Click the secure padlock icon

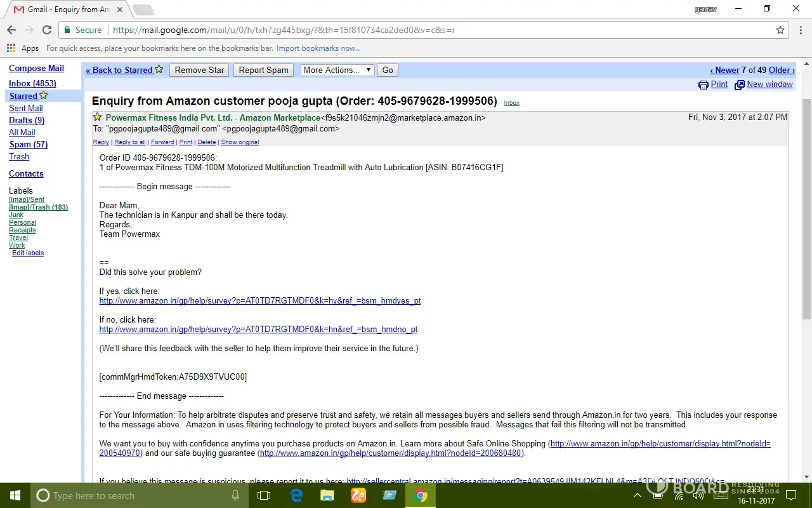67,30
